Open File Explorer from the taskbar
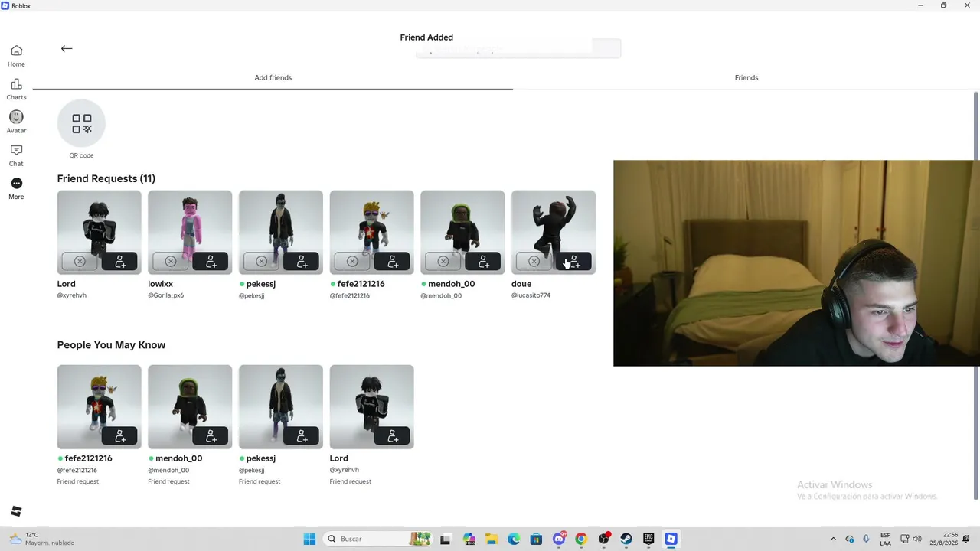The height and width of the screenshot is (551, 980). coord(491,539)
